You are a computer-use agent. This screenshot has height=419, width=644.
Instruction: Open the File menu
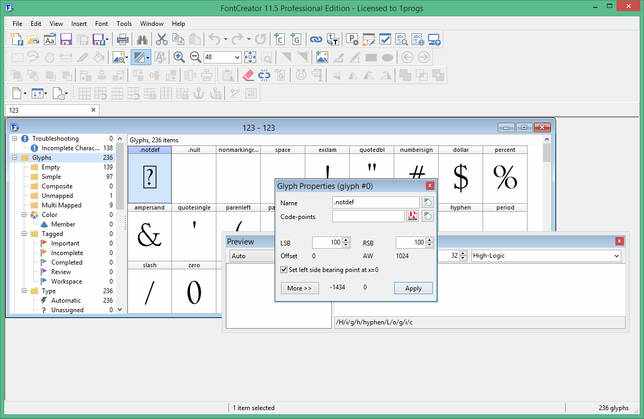pyautogui.click(x=17, y=24)
